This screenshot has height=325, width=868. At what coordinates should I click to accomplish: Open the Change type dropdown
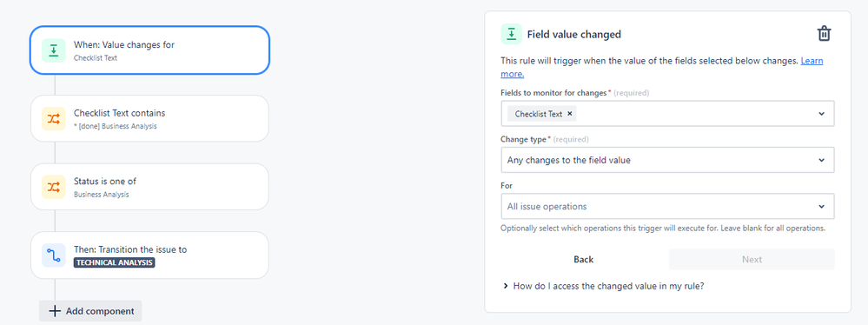[x=667, y=160]
